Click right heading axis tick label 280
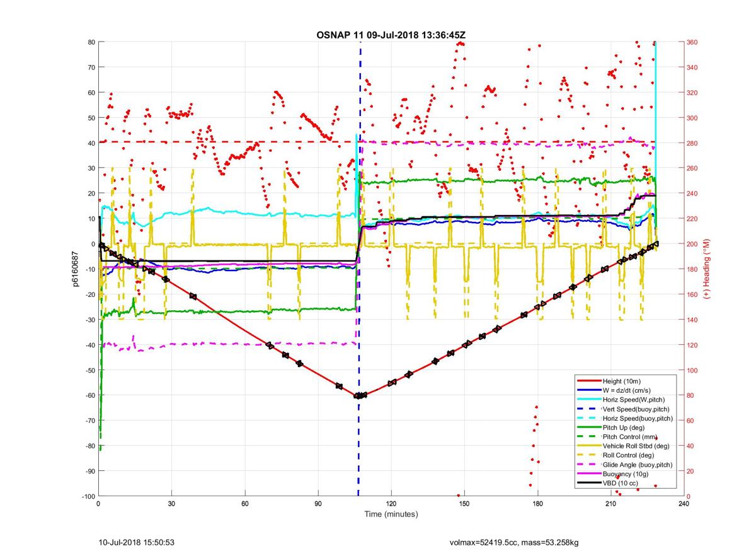The height and width of the screenshot is (558, 756). [x=692, y=143]
